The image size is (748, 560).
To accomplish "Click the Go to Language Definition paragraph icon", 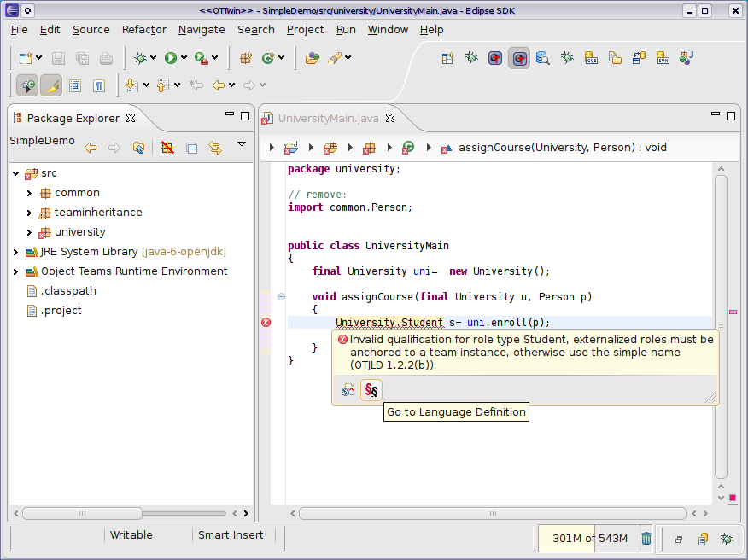I will coord(371,390).
